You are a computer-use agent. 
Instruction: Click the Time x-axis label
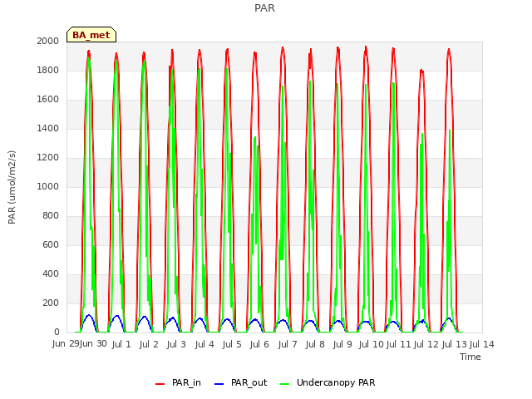click(x=470, y=357)
